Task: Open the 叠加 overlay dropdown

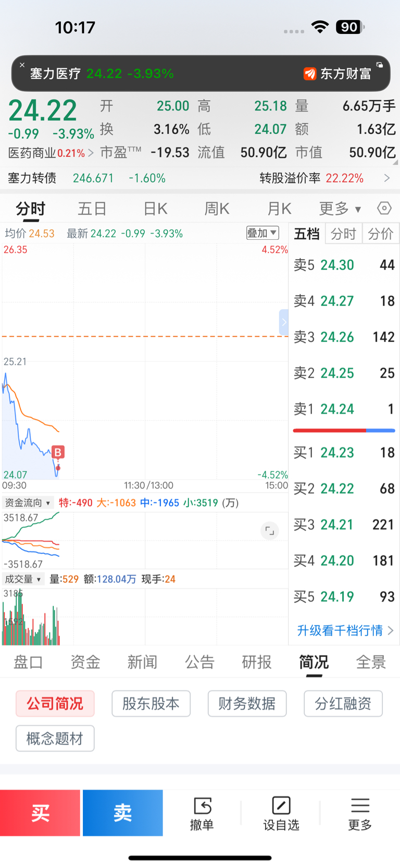Action: pyautogui.click(x=262, y=233)
